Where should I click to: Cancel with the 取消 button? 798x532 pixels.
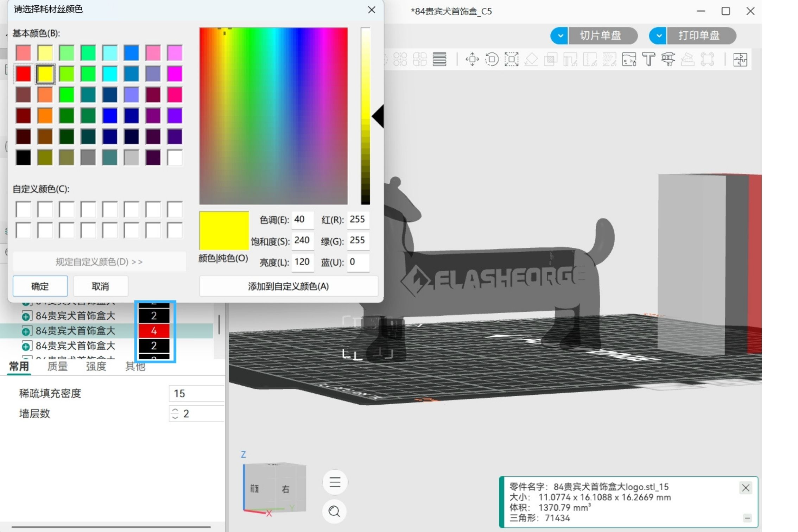pos(100,286)
